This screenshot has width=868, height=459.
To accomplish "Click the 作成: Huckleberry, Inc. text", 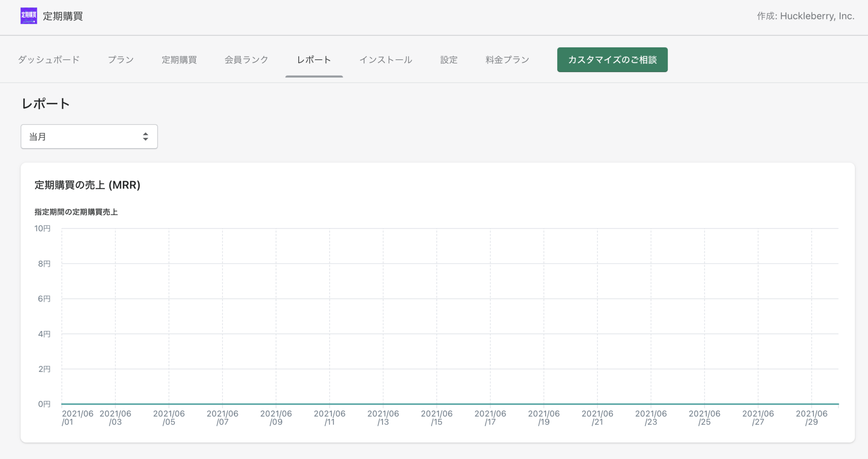I will pos(805,16).
